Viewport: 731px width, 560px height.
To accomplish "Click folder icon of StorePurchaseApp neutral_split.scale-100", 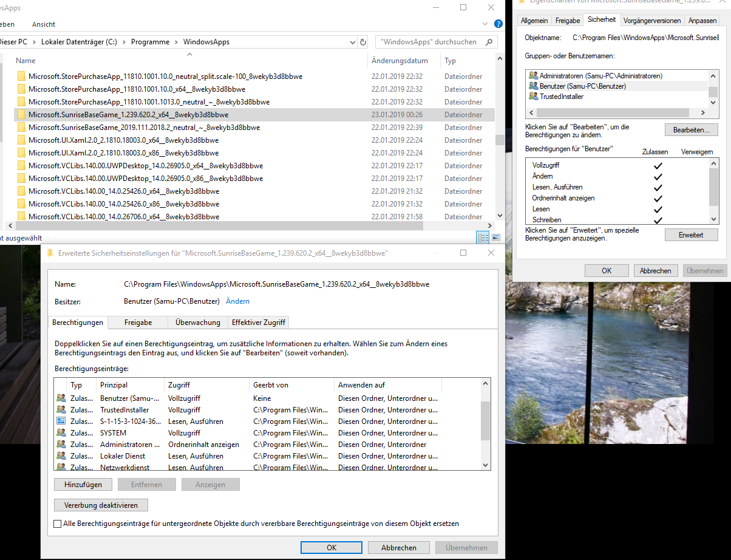I will pyautogui.click(x=22, y=77).
